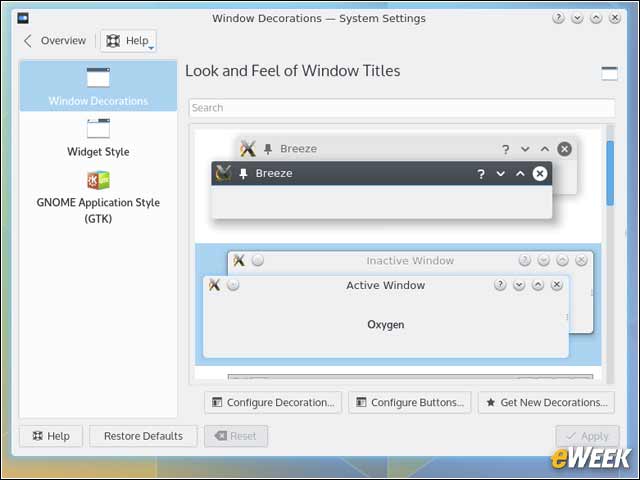
Task: Click the X app icon on active Breeze preview
Action: tap(223, 173)
